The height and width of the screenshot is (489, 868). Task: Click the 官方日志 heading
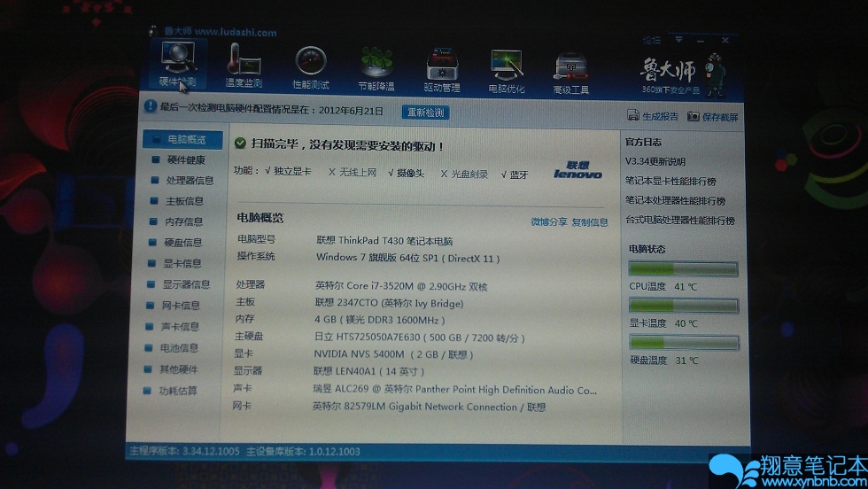(x=643, y=143)
